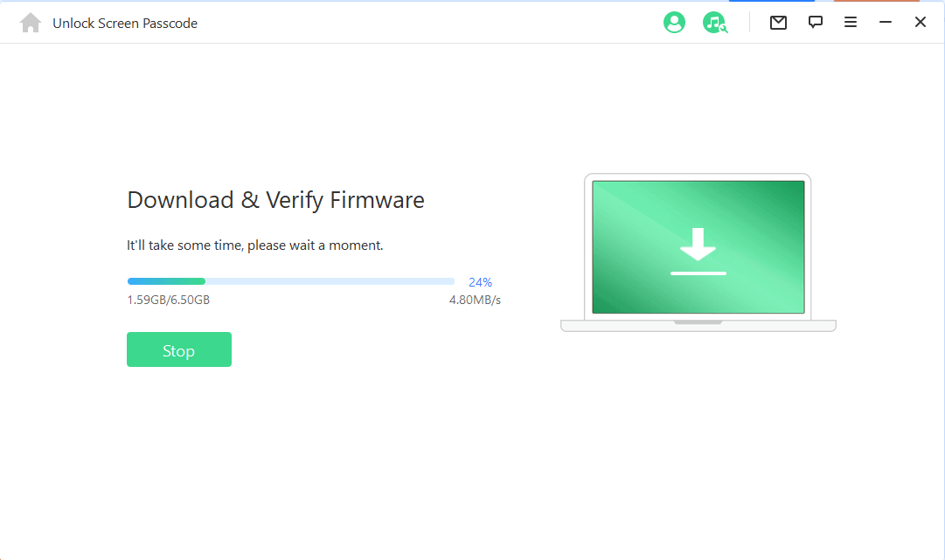The width and height of the screenshot is (945, 560).
Task: Minimize the application window
Action: click(x=886, y=22)
